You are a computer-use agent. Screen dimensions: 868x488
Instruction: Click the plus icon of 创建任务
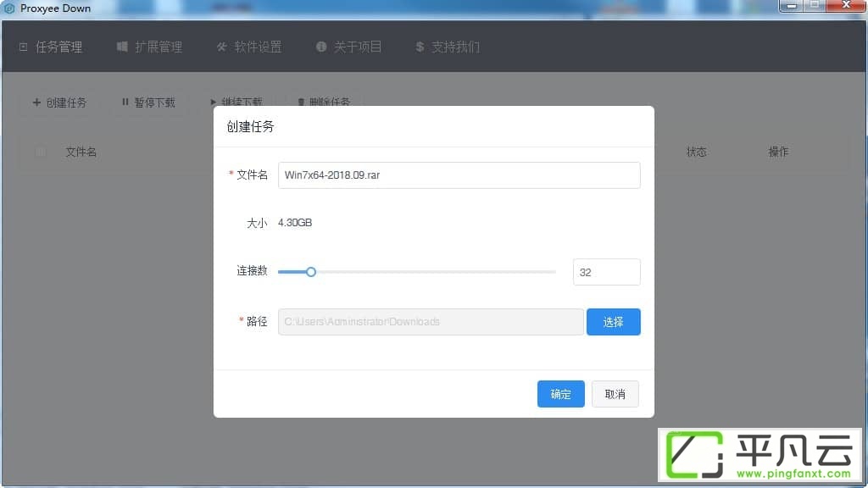coord(36,103)
